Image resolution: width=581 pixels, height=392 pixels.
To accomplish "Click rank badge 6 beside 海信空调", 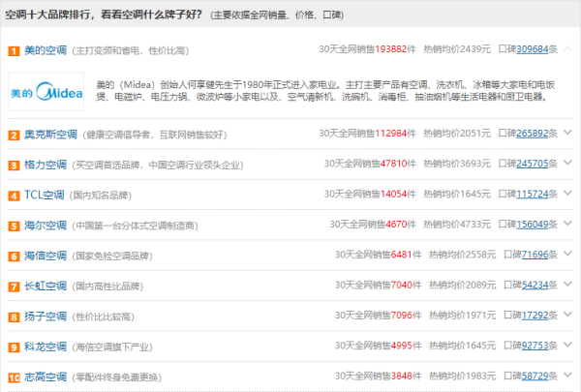I will pos(14,256).
